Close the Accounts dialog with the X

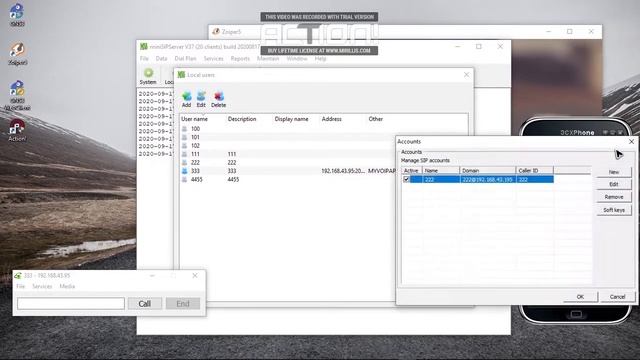coord(631,142)
